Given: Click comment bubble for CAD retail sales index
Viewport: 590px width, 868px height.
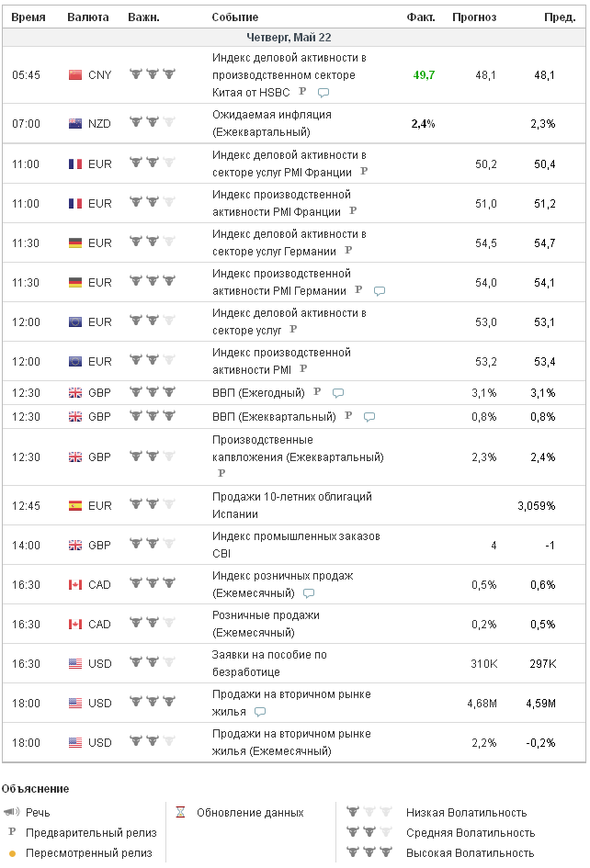Looking at the screenshot, I should tap(309, 593).
